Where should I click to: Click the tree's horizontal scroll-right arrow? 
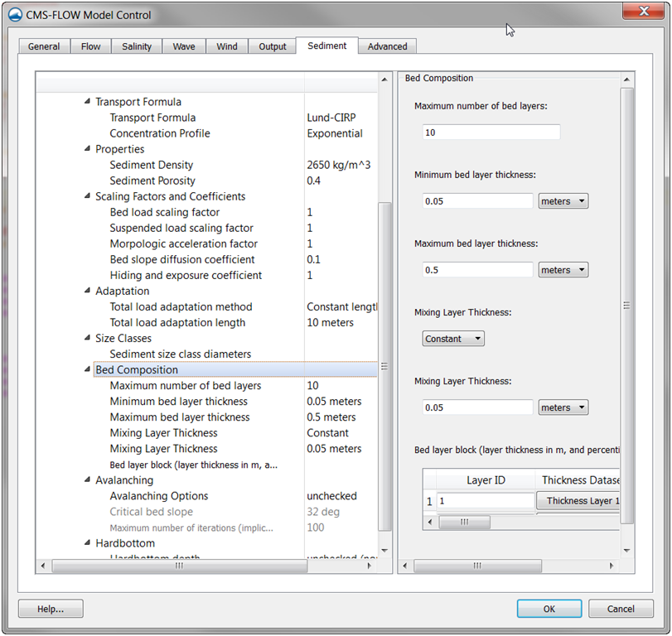(369, 566)
